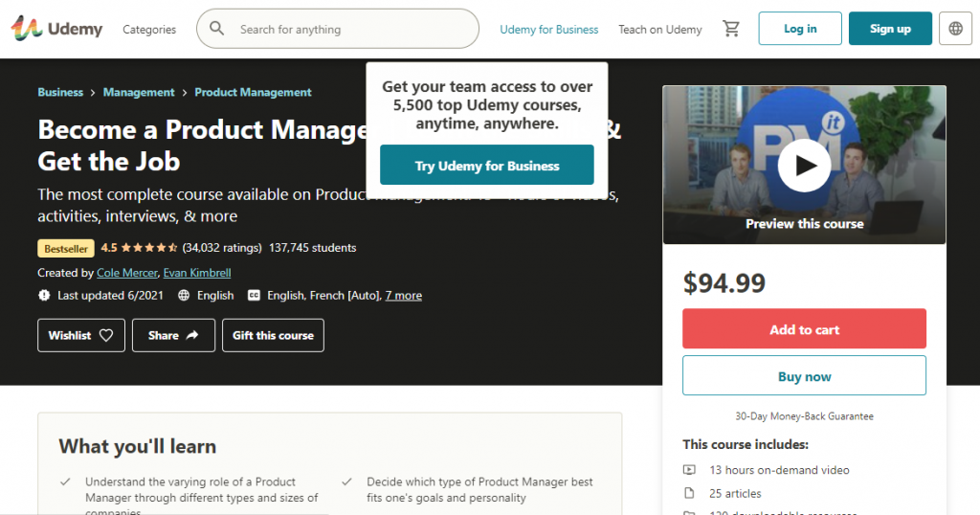Open Cole Mercer instructor profile
Screen dimensions: 980x515
126,273
